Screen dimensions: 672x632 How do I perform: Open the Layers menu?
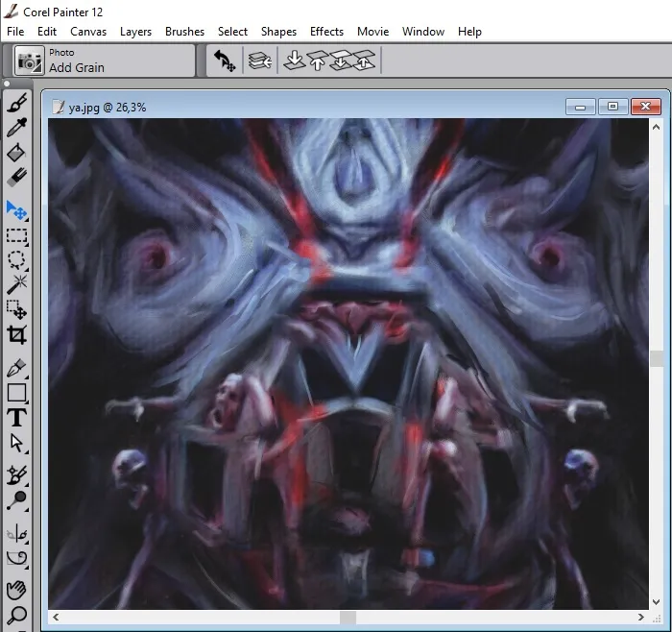pos(136,32)
